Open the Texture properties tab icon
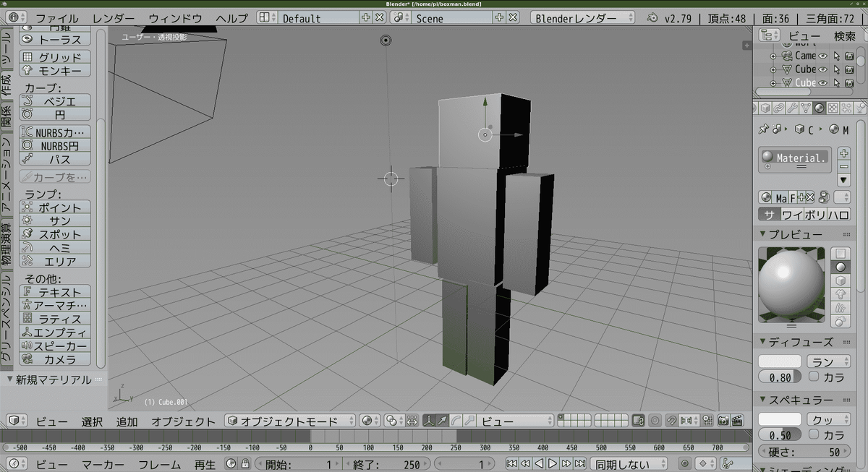This screenshot has width=868, height=472. (x=833, y=108)
